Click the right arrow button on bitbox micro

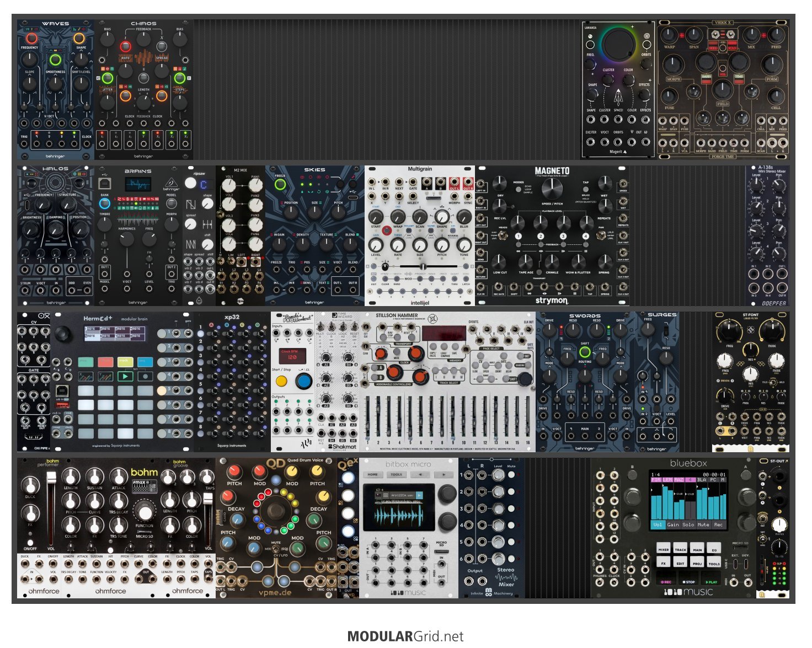[443, 474]
